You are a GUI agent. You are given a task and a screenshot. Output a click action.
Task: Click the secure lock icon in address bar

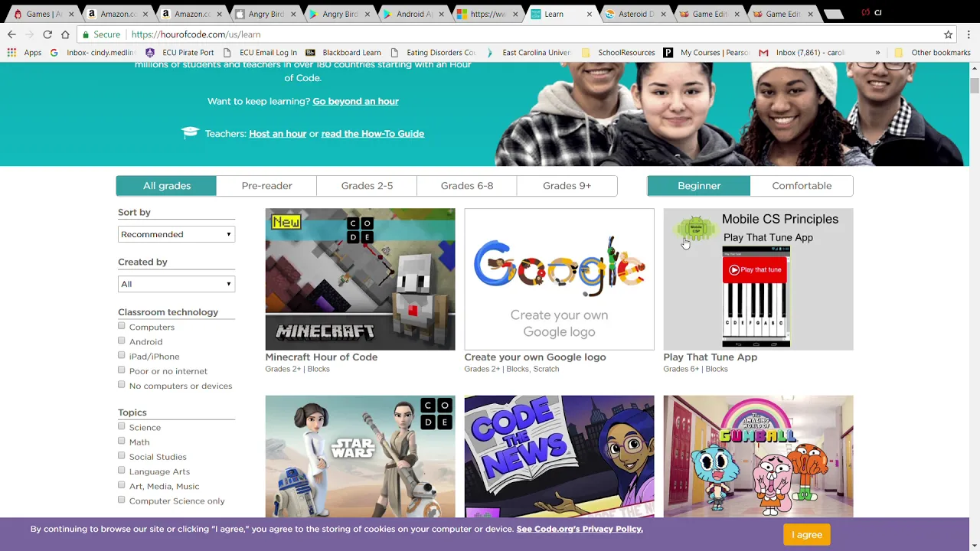pyautogui.click(x=86, y=34)
